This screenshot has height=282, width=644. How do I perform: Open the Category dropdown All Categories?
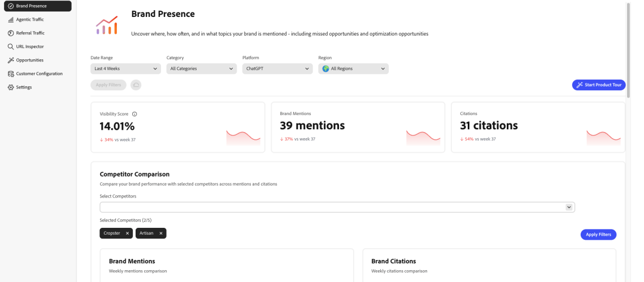(x=202, y=69)
